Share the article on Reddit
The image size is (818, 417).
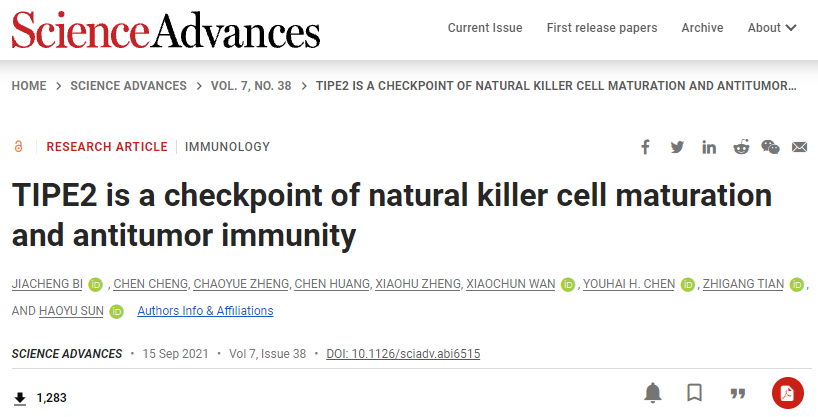pos(741,147)
